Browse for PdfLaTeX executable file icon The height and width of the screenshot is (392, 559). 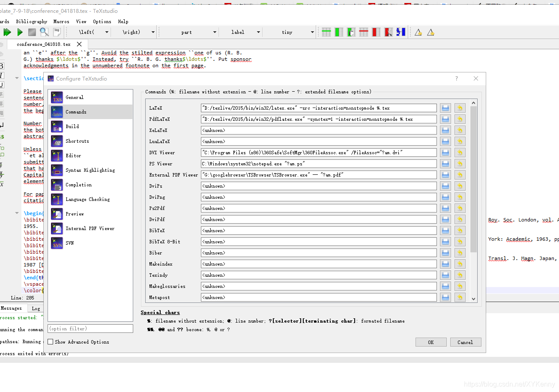(x=445, y=119)
